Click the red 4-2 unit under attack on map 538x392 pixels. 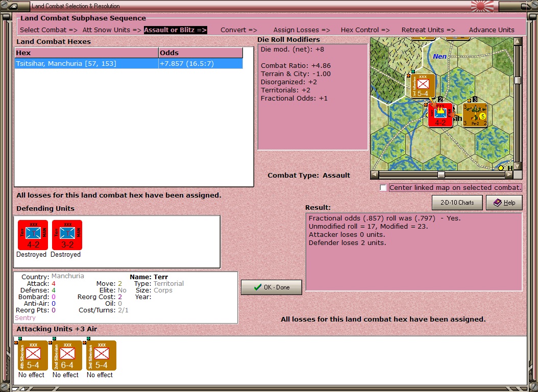439,115
